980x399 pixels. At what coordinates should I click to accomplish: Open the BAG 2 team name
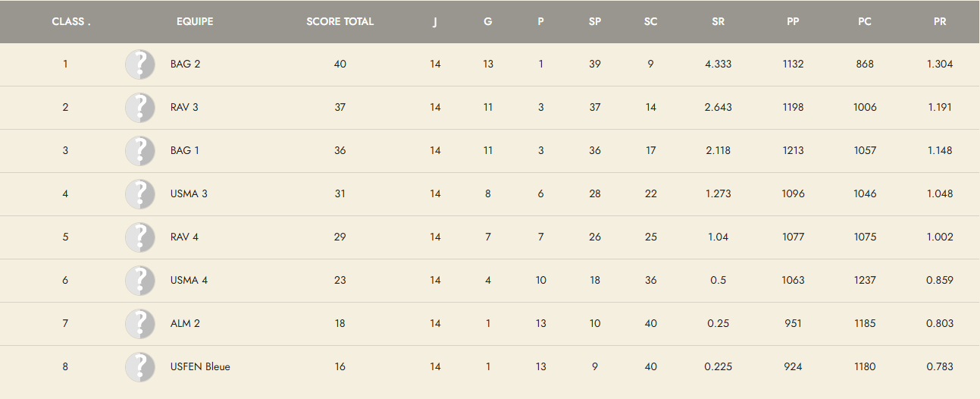tap(186, 64)
